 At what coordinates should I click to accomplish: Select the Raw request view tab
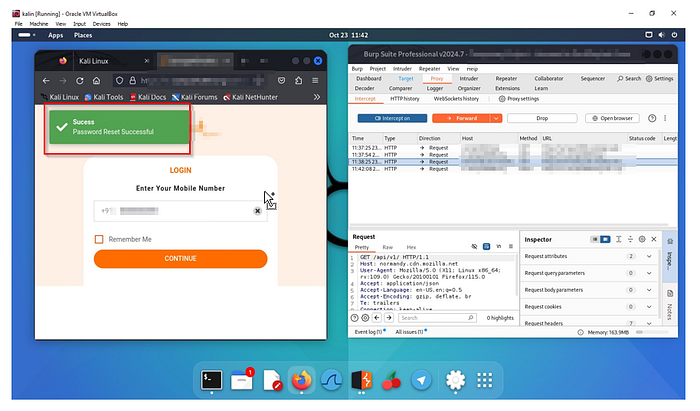tap(388, 247)
